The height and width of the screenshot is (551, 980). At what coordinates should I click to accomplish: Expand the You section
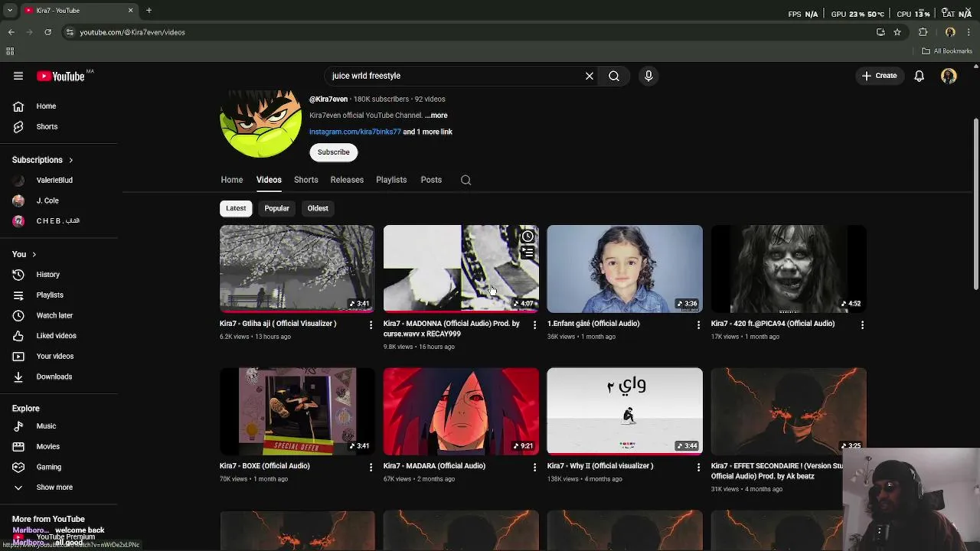point(24,254)
